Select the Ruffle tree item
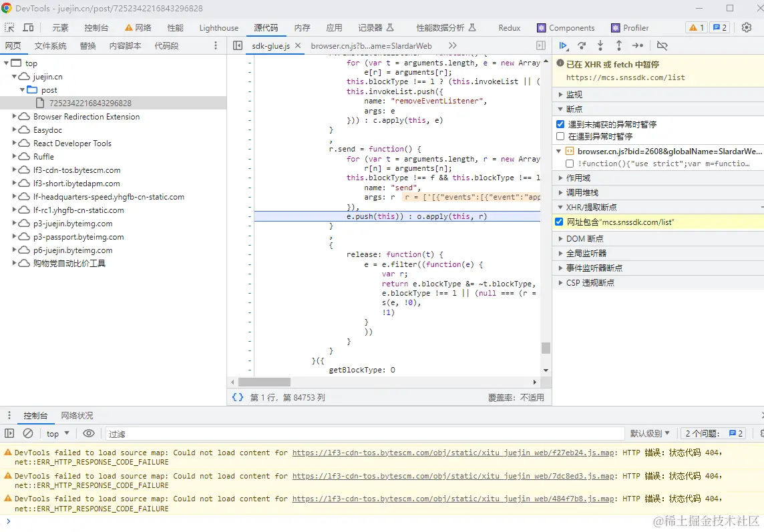Image resolution: width=764 pixels, height=532 pixels. (43, 157)
